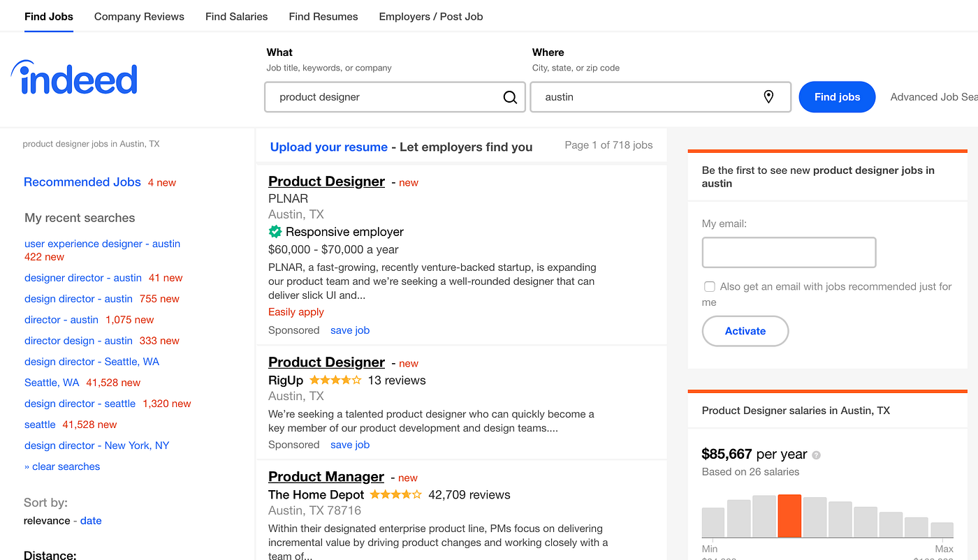
Task: Click the Indeed logo
Action: (74, 78)
